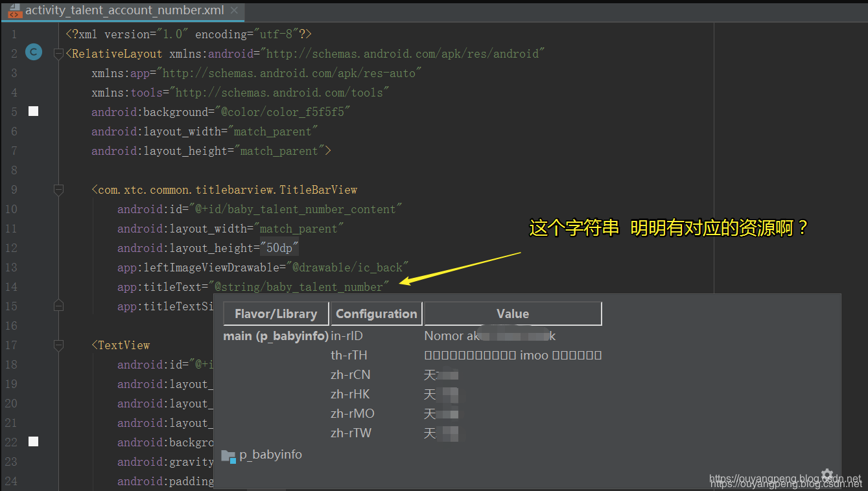Click the TextView tag on line 17

click(124, 345)
